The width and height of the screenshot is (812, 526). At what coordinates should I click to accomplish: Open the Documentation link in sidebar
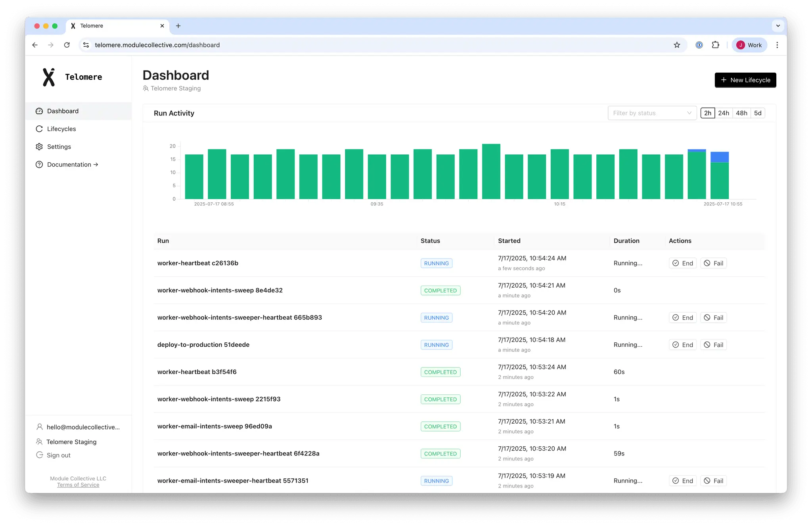tap(78, 165)
